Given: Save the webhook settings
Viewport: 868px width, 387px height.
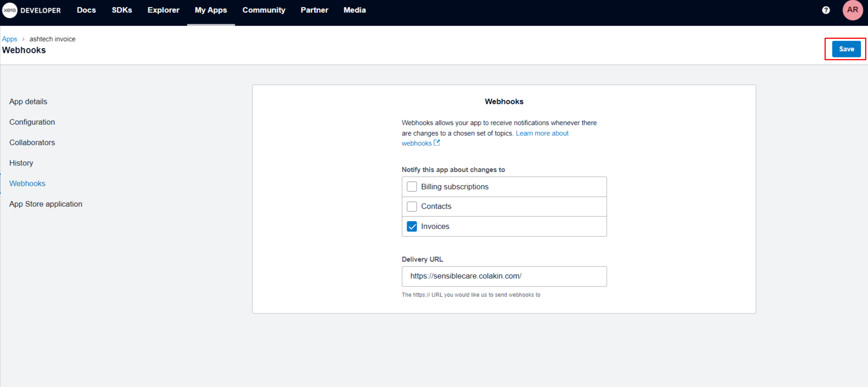Looking at the screenshot, I should click(x=846, y=49).
